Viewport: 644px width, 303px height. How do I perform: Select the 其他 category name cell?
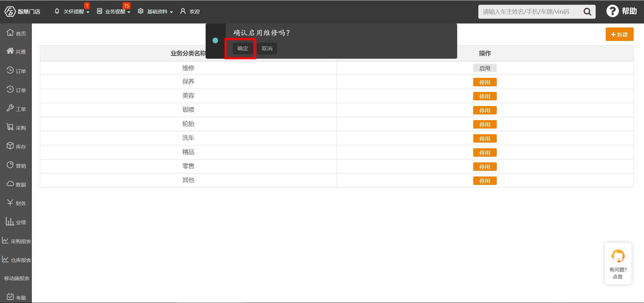pos(188,180)
